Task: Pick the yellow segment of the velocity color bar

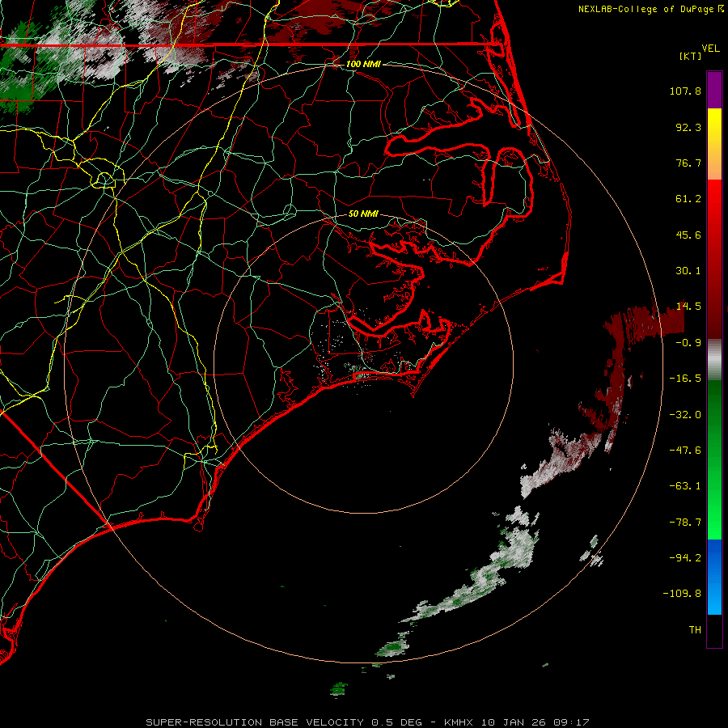Action: 714,125
